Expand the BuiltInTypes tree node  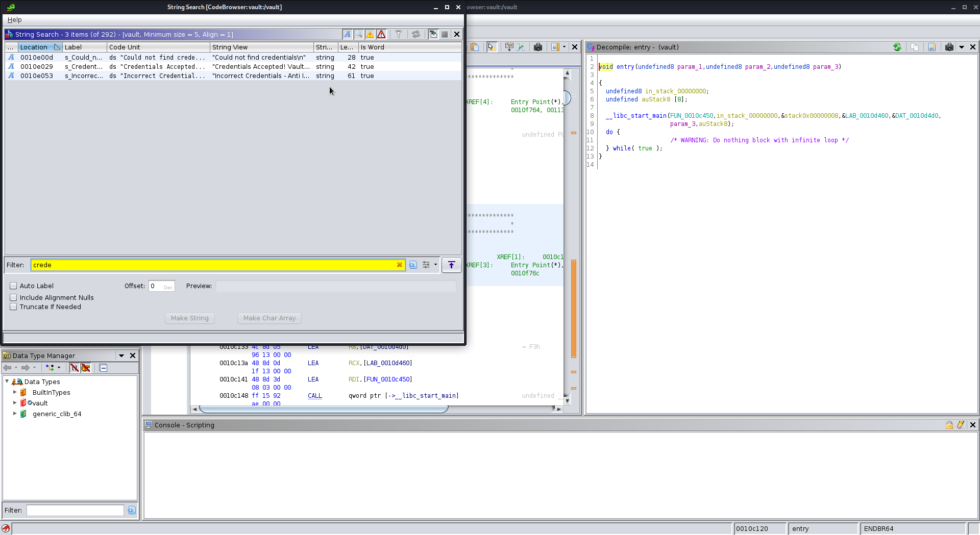point(15,392)
